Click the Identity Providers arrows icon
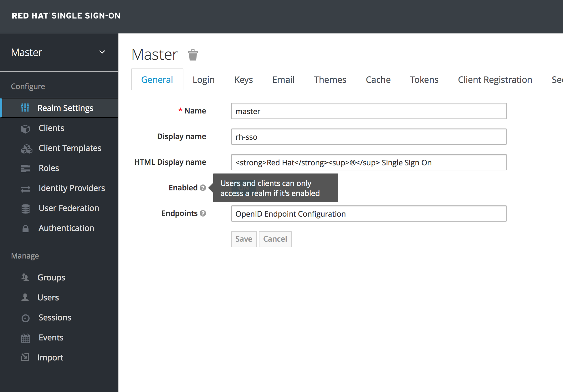Screen dimensions: 563x392 [25, 189]
